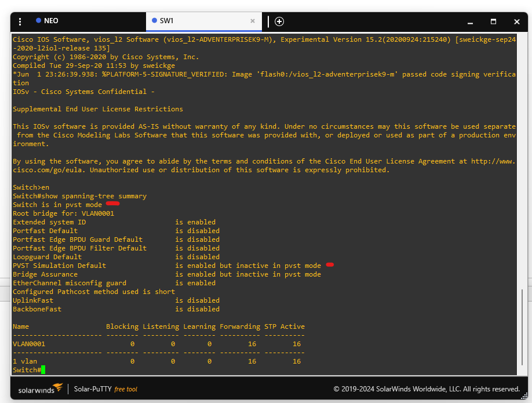Maximize the Solar-PuTTY window
This screenshot has height=403, width=532.
(493, 21)
